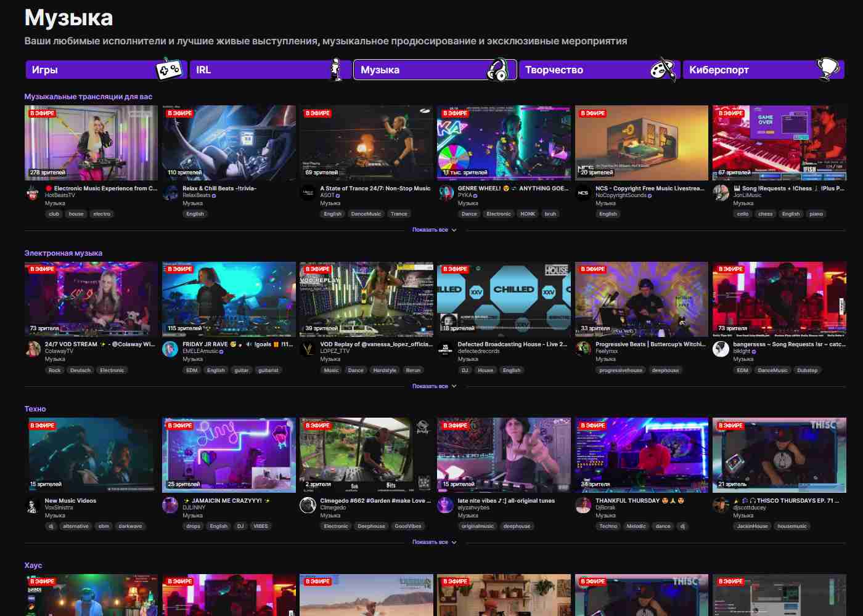Open ASOT channel avatar

coord(308,193)
